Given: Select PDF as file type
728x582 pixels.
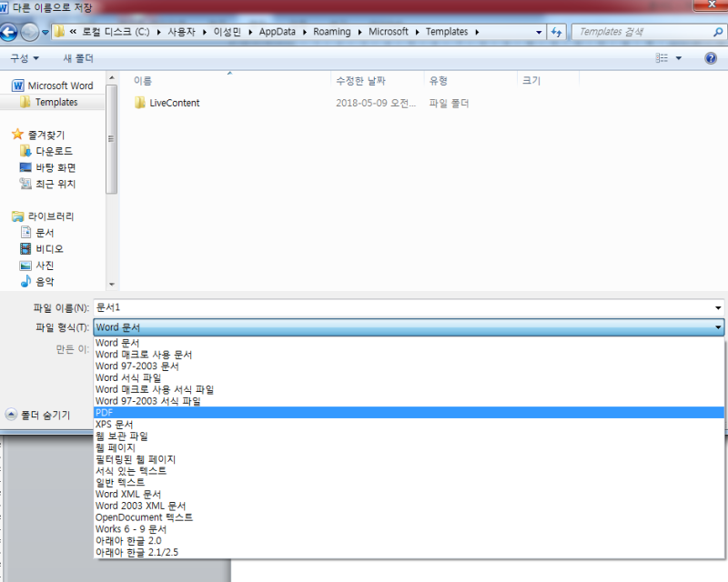Looking at the screenshot, I should pos(409,413).
